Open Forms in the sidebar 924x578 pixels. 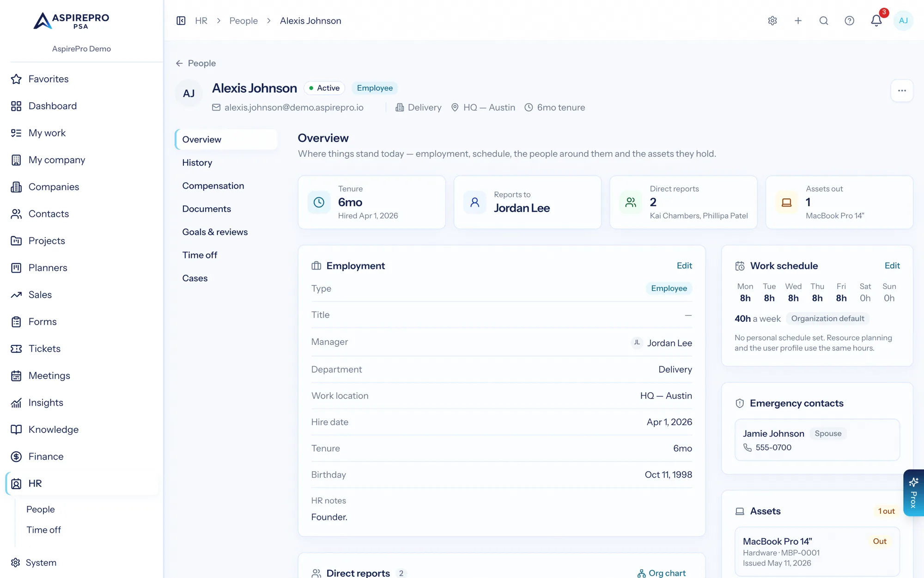81,322
